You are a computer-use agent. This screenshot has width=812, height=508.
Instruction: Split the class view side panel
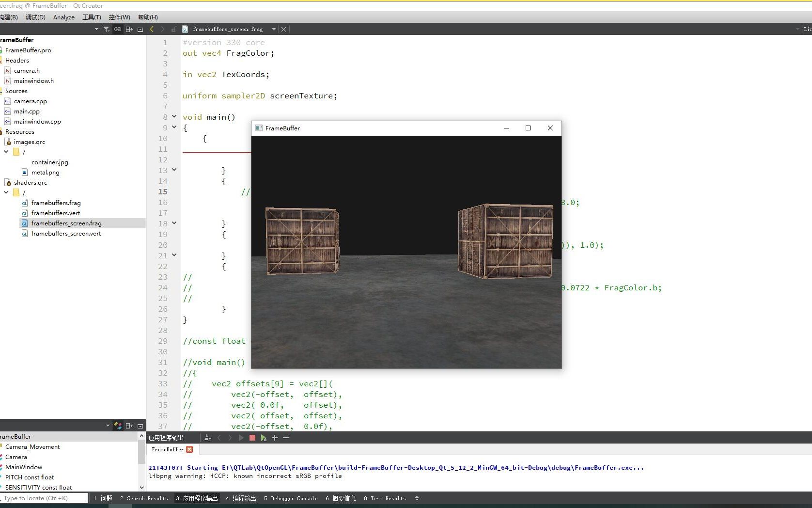pos(129,426)
